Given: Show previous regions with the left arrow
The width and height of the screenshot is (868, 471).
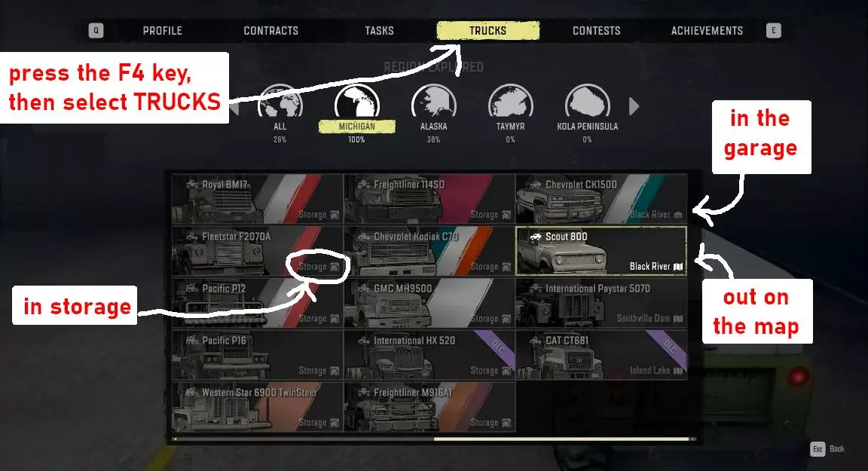Looking at the screenshot, I should pyautogui.click(x=234, y=106).
